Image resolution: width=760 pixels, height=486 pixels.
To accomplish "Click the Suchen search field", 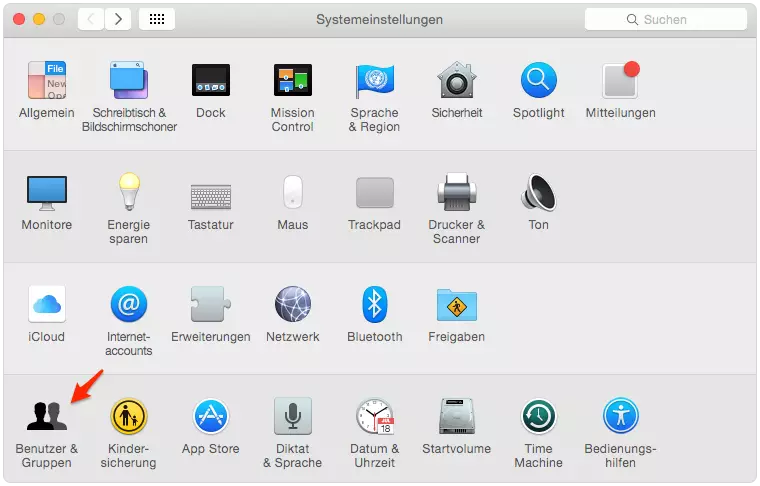I will coord(664,19).
